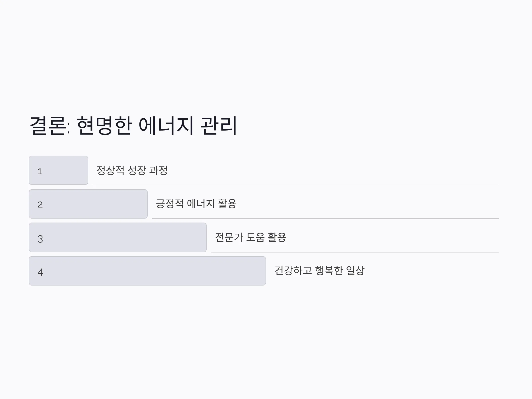
Task: Click the longest gray bar numbered 4
Action: click(147, 271)
